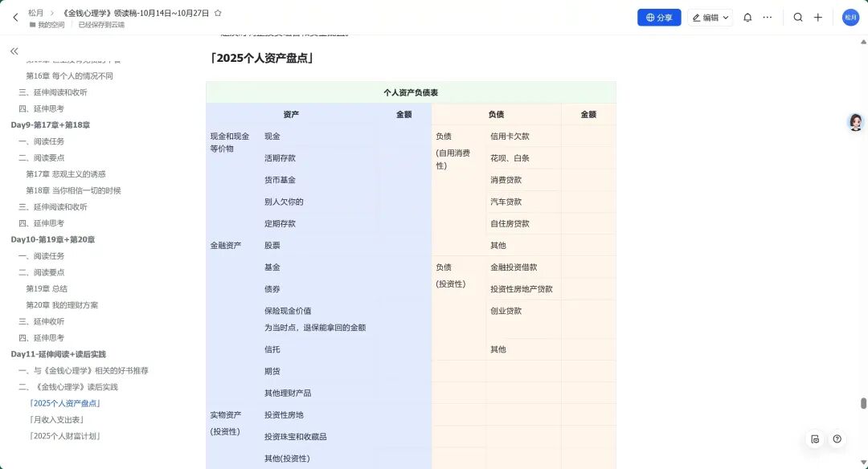Open the floating assistant avatar
Image resolution: width=868 pixels, height=469 pixels.
coord(856,122)
